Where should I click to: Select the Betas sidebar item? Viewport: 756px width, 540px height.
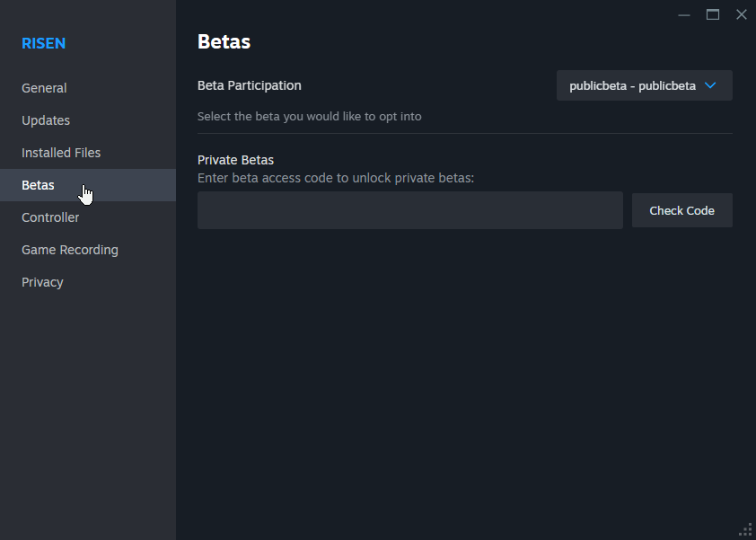click(x=38, y=185)
